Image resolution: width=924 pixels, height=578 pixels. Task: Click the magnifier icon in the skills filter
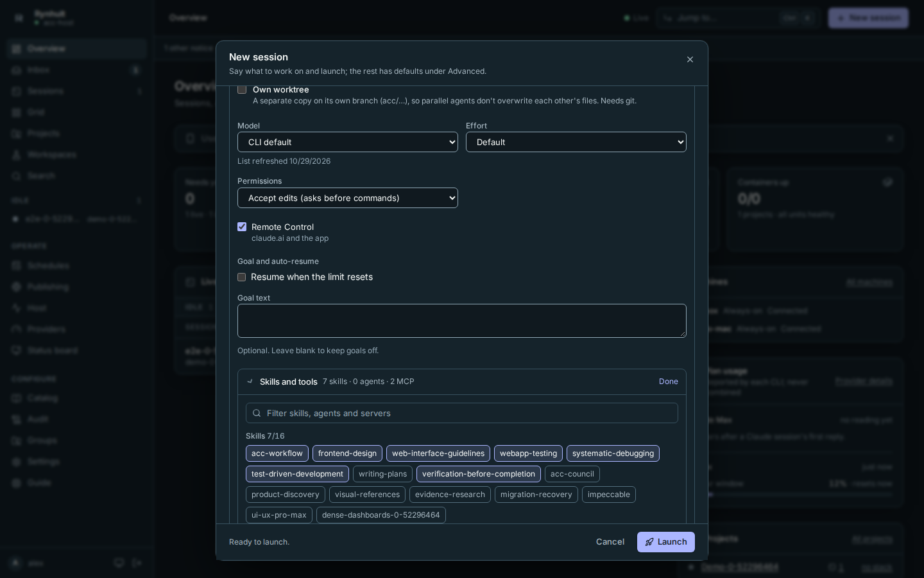(x=257, y=414)
